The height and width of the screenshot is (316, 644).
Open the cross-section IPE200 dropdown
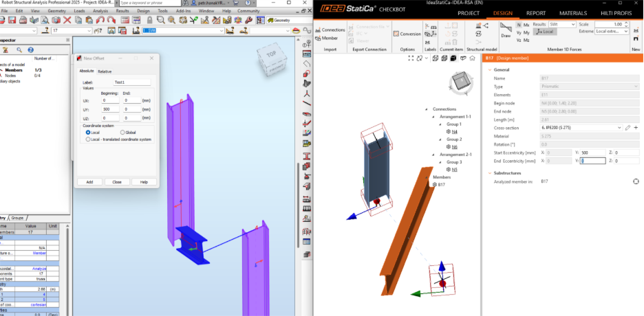click(x=581, y=128)
